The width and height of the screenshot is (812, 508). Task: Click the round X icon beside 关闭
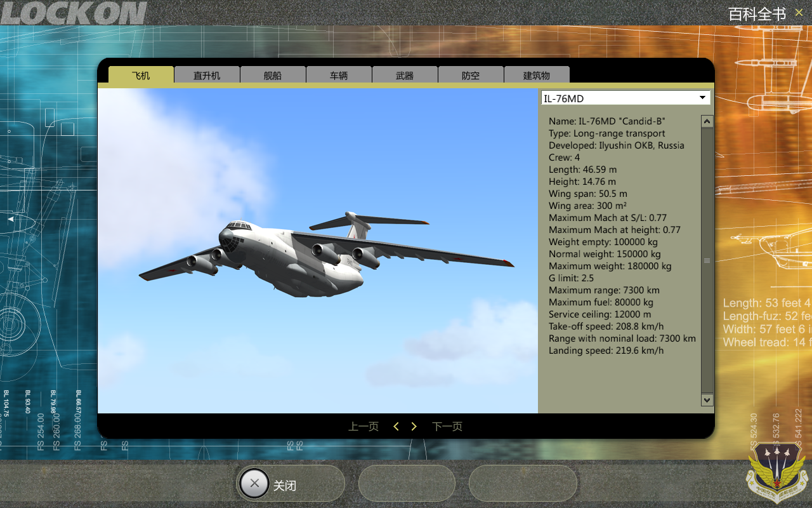click(254, 483)
